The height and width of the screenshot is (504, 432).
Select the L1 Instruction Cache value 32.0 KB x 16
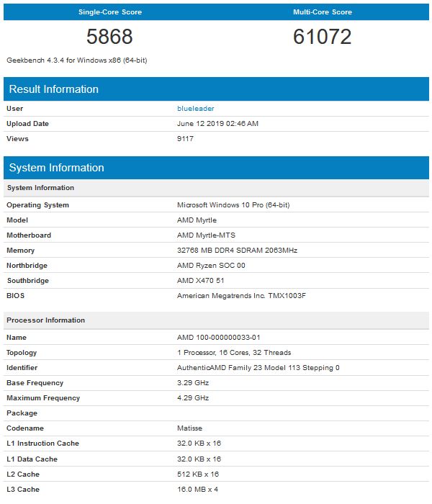pos(199,444)
